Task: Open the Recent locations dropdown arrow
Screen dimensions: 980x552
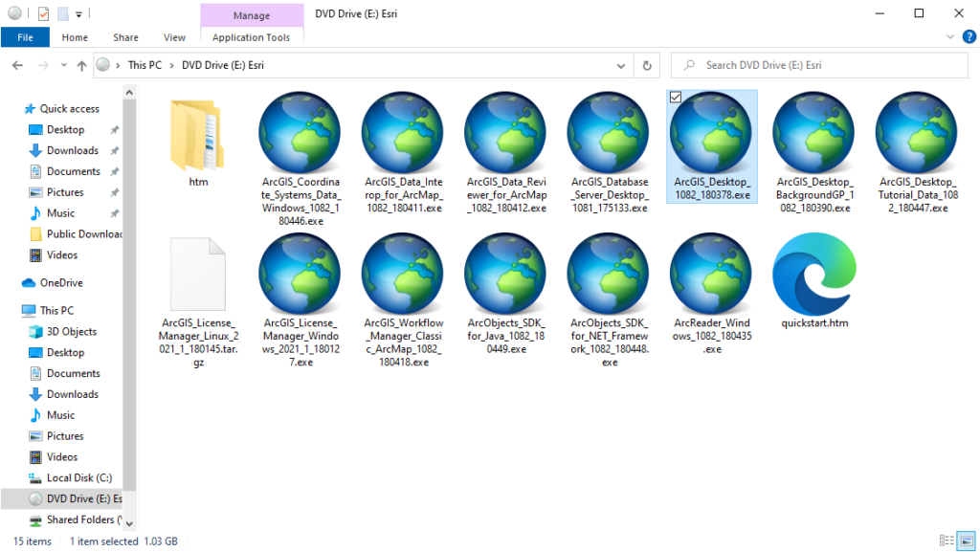Action: [63, 65]
